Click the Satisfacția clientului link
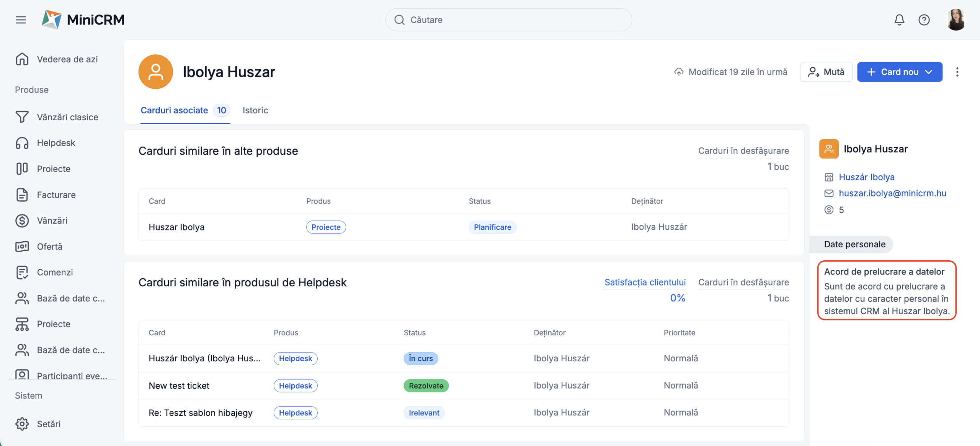Screen dimensions: 980x446 point(645,283)
